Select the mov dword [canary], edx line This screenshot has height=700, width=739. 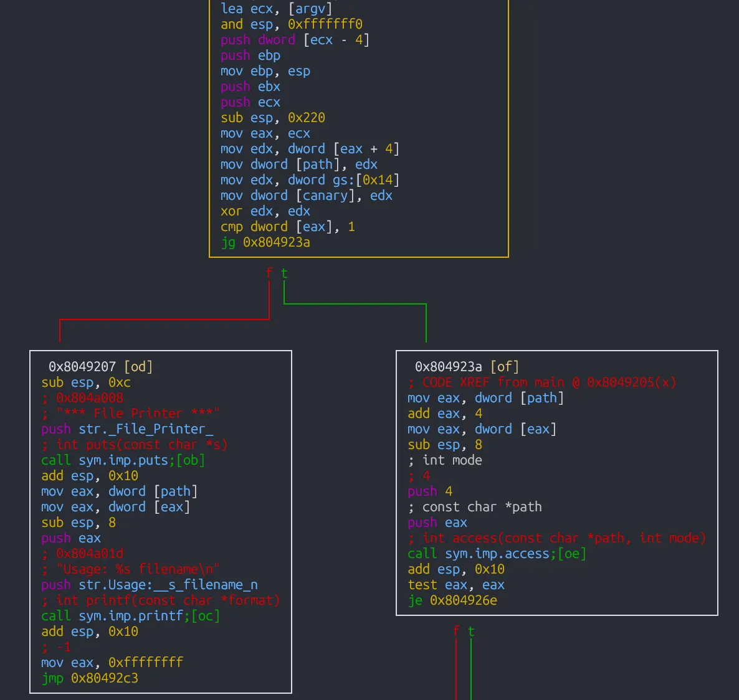pos(307,196)
